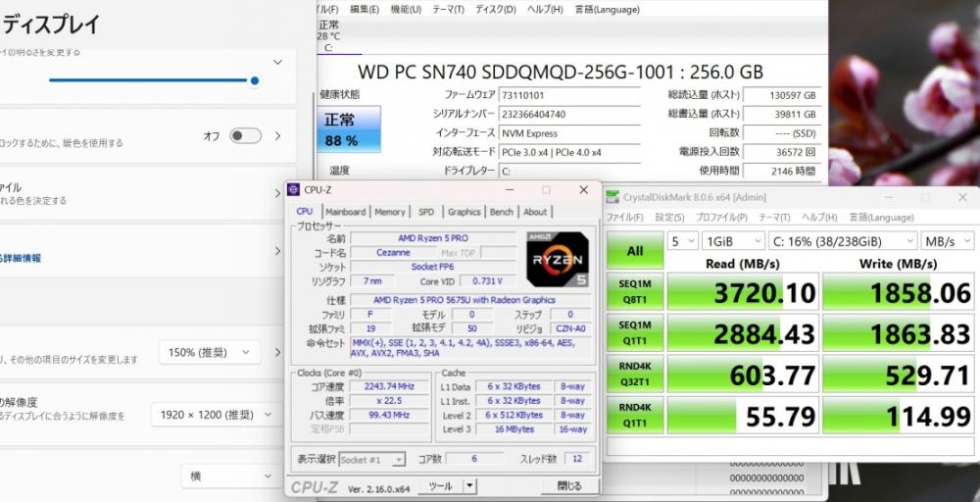Switch to Bench tab in CPU-Z
The width and height of the screenshot is (980, 502).
pos(501,212)
